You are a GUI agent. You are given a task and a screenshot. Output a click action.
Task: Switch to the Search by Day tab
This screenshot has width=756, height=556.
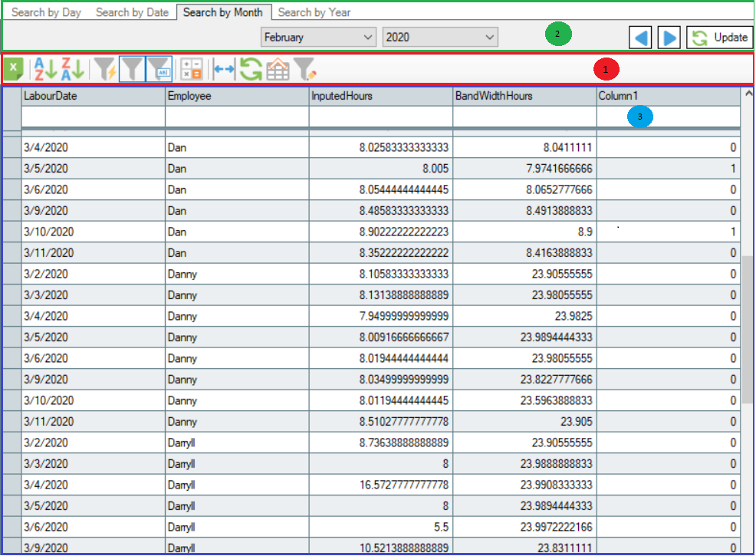[45, 12]
